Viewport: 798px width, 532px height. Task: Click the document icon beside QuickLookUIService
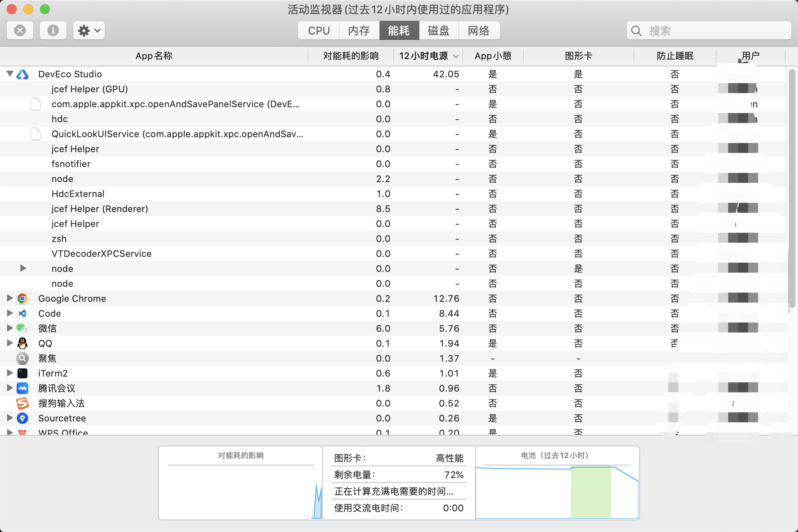(36, 134)
